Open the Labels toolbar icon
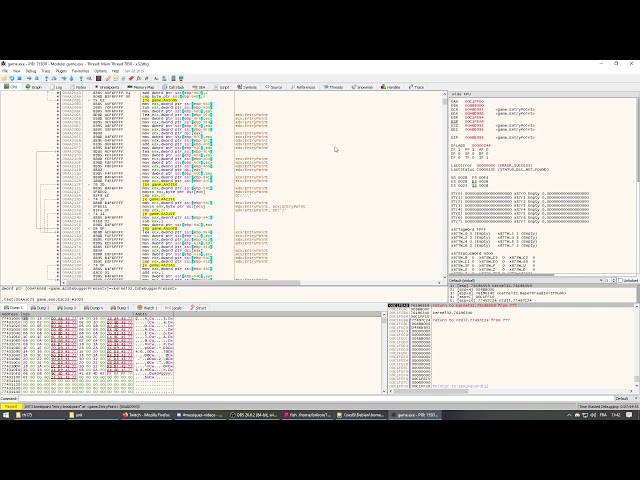Viewport: 640px width, 480px height. click(x=123, y=78)
